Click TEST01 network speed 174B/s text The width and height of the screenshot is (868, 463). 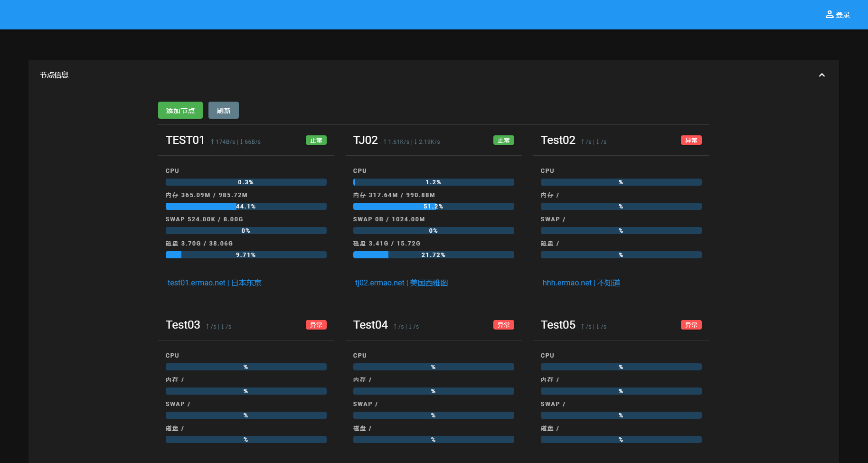coord(236,142)
